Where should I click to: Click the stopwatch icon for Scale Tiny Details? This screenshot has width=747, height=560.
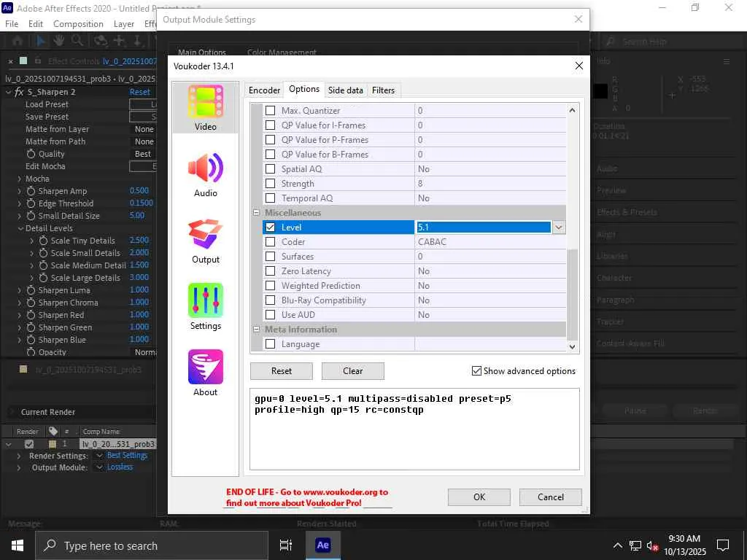[43, 241]
